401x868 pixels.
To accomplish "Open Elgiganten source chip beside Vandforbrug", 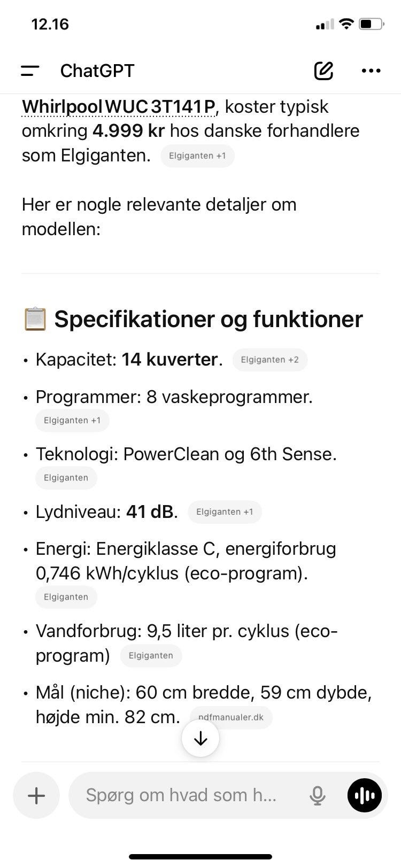I will (x=151, y=656).
